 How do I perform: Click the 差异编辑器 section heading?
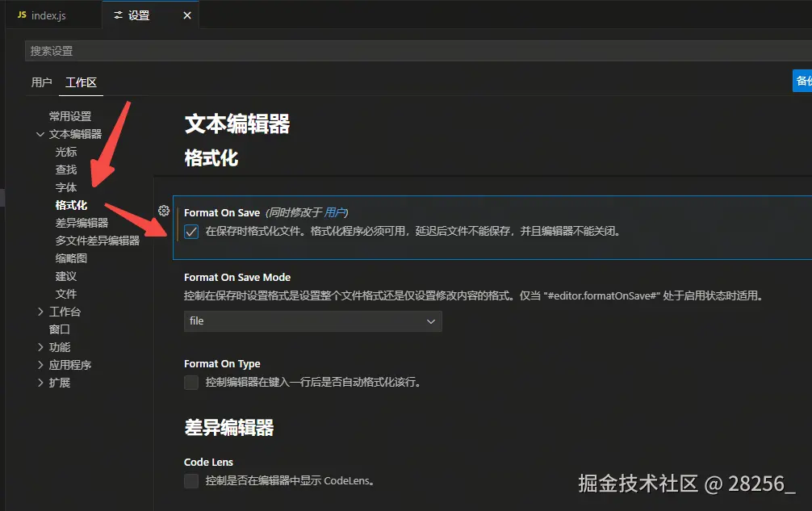coord(229,428)
